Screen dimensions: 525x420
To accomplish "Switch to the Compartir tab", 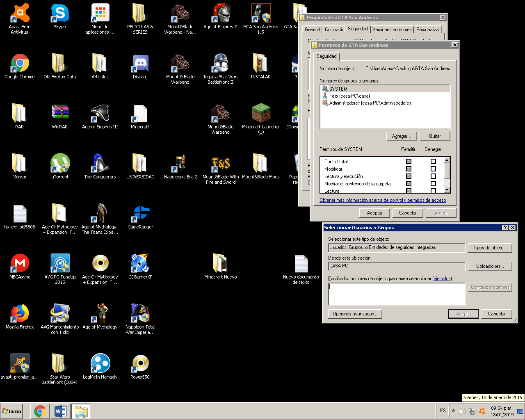I will [334, 30].
